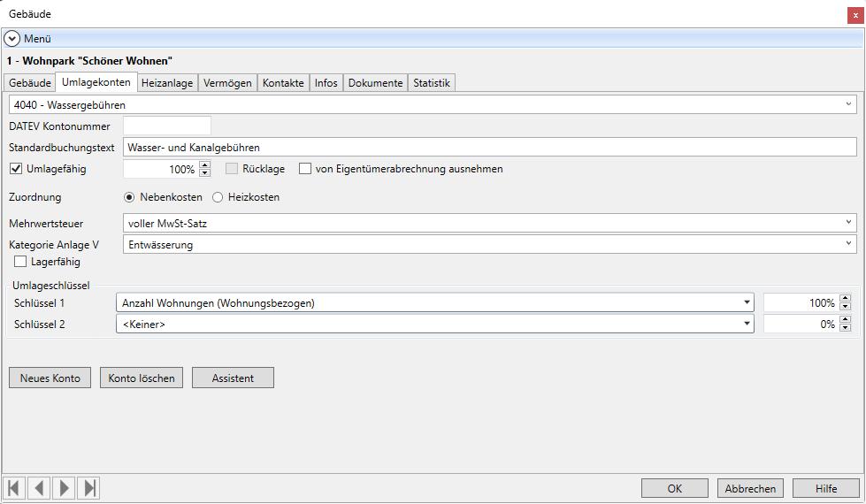Screen dimensions: 866x504
Task: Open the Mehrwertsteuer dropdown
Action: [489, 223]
